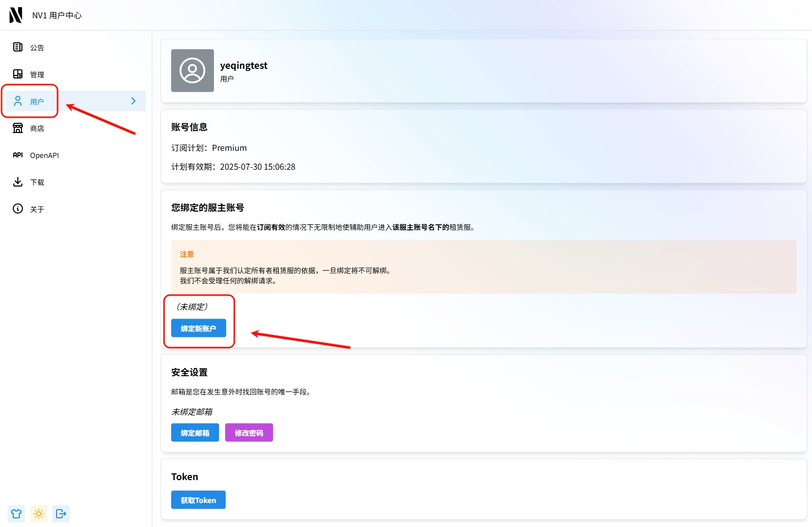Click the OpenAPI icon in sidebar
The width and height of the screenshot is (812, 527).
pyautogui.click(x=18, y=155)
